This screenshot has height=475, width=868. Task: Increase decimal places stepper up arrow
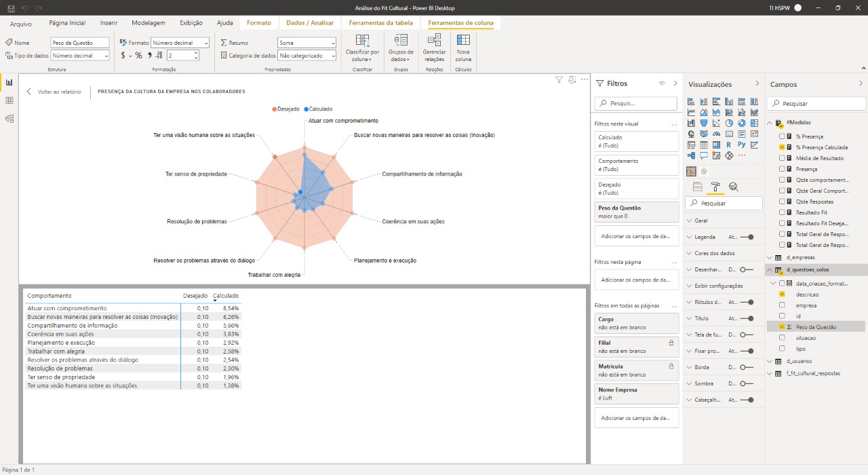pyautogui.click(x=195, y=54)
